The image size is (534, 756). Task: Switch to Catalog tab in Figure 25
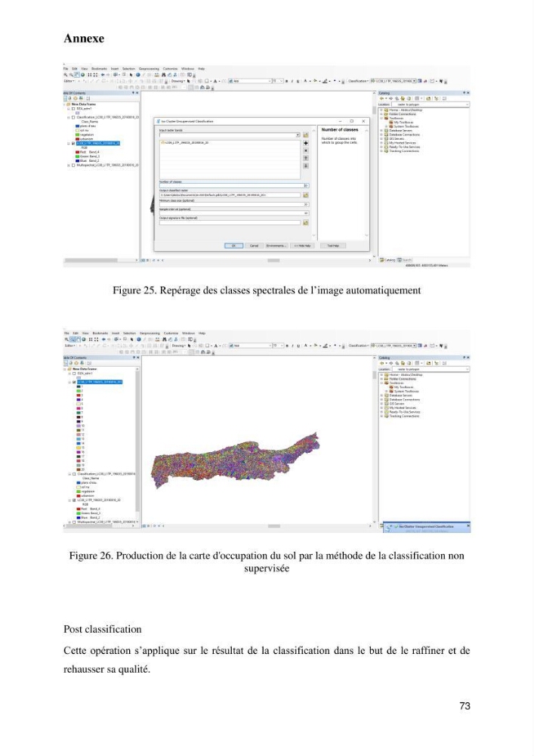[388, 260]
